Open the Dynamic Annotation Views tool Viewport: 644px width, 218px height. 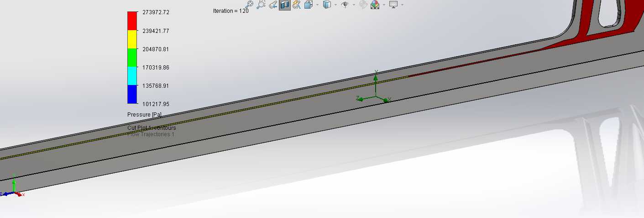(x=297, y=5)
